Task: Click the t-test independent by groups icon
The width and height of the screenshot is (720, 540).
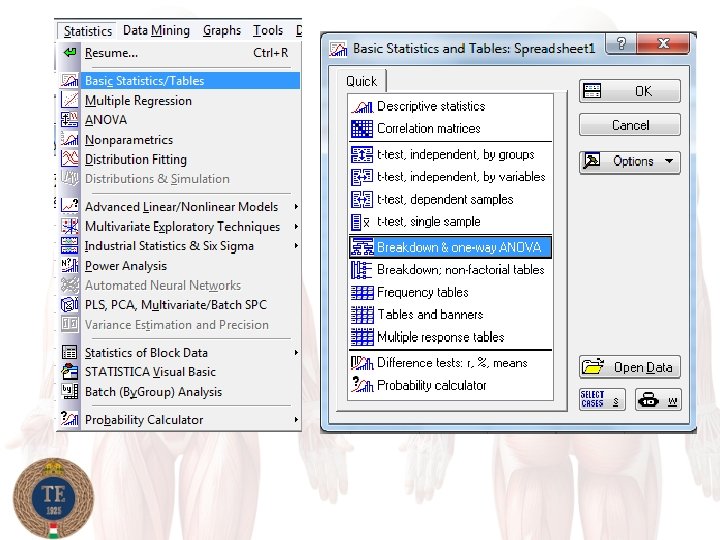Action: click(x=362, y=154)
